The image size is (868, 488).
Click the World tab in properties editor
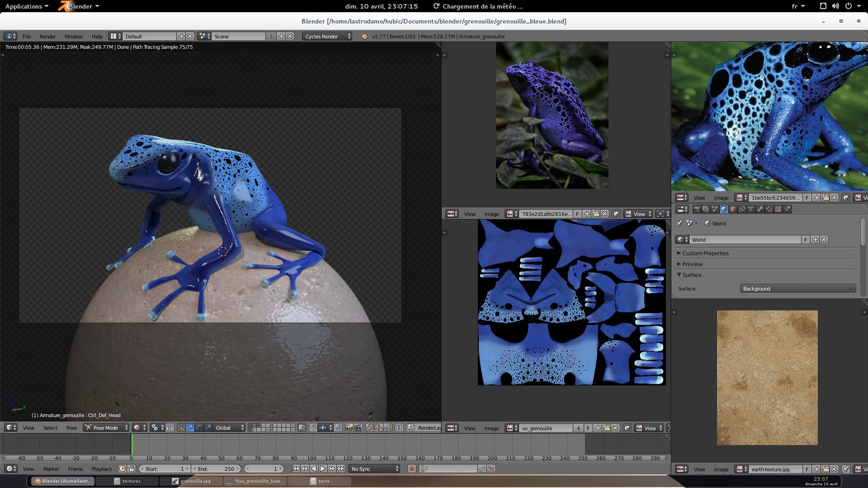point(724,209)
